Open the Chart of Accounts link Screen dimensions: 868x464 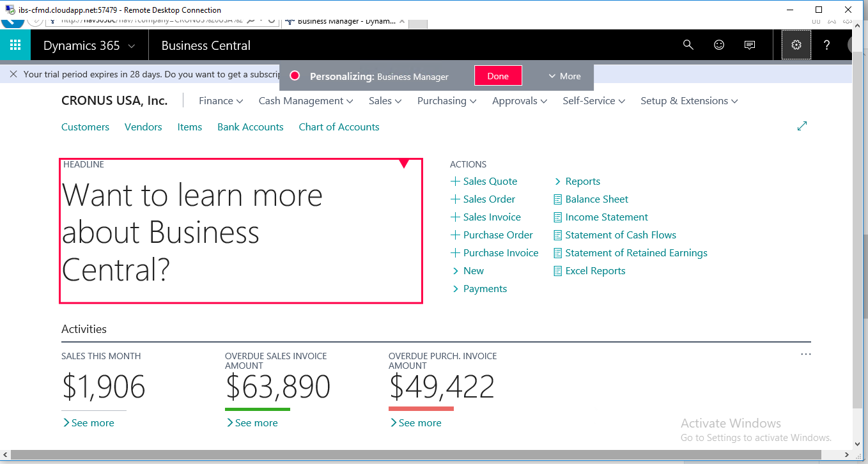[x=339, y=127]
